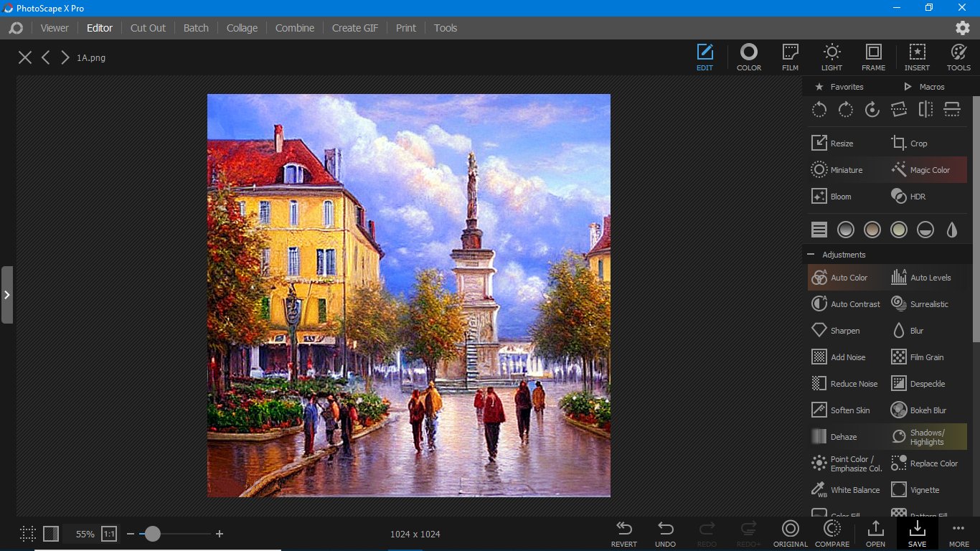The width and height of the screenshot is (980, 551).
Task: Select the straighten tilted-rectangle icon
Action: click(x=899, y=110)
